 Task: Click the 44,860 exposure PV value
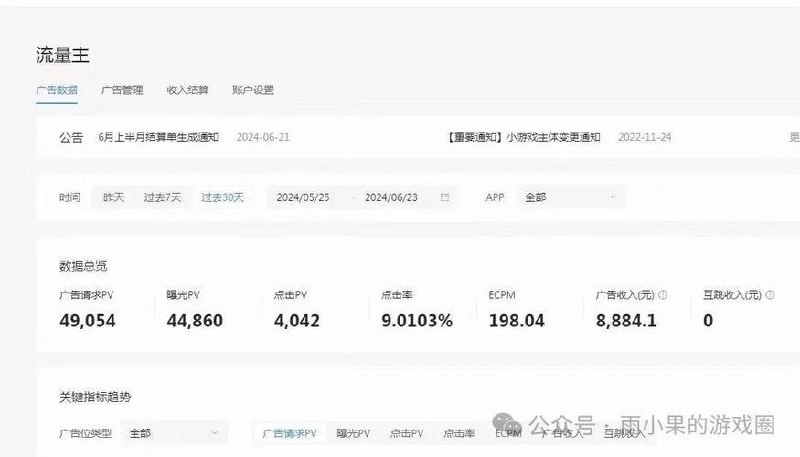point(194,321)
